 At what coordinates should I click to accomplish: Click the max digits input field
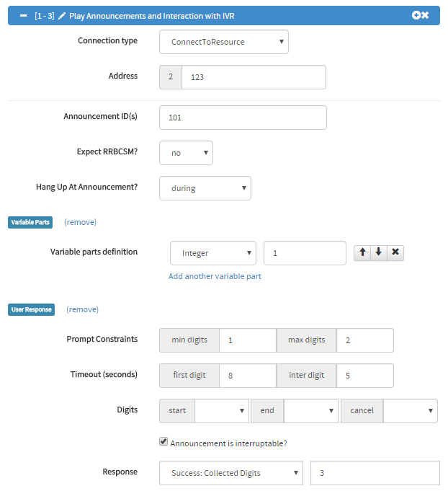[364, 340]
